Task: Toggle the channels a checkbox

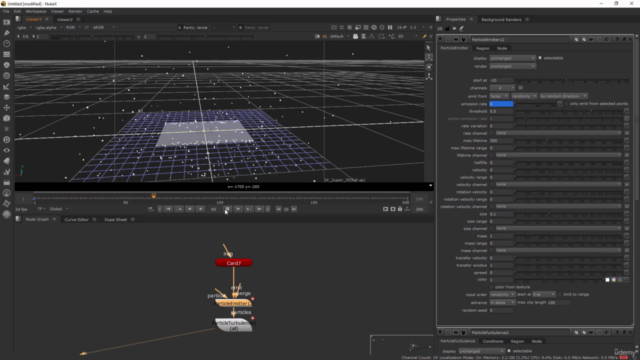Action: [520, 88]
